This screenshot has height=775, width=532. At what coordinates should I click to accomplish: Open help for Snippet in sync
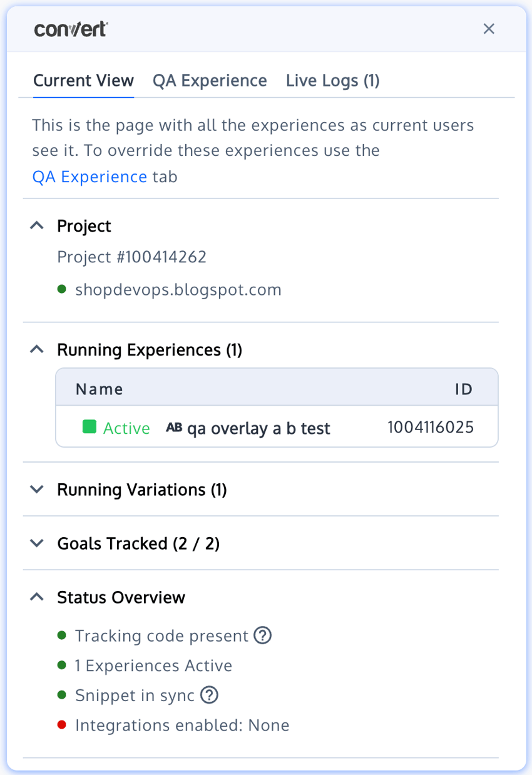(208, 695)
